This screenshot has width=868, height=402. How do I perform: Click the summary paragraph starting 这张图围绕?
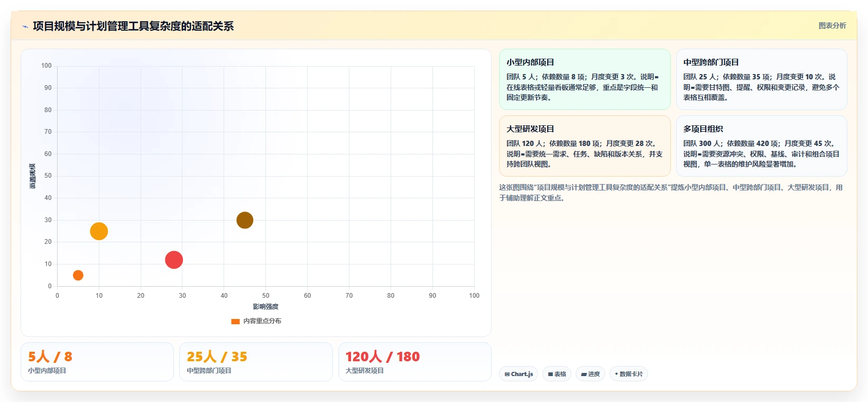coord(671,193)
